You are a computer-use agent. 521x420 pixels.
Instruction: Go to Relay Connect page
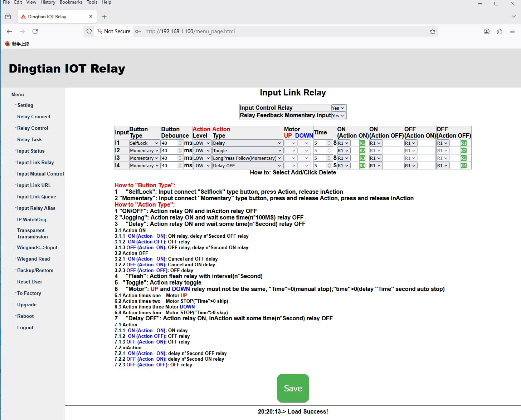pyautogui.click(x=34, y=117)
